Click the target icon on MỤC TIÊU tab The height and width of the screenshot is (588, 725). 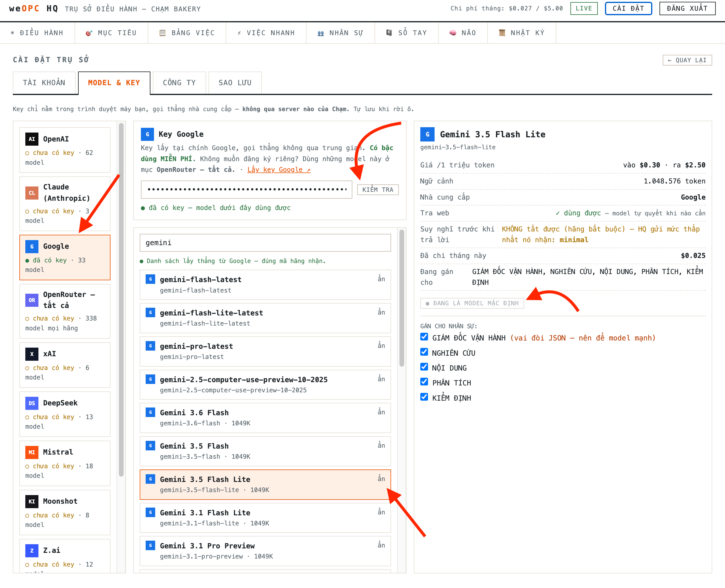pos(89,33)
